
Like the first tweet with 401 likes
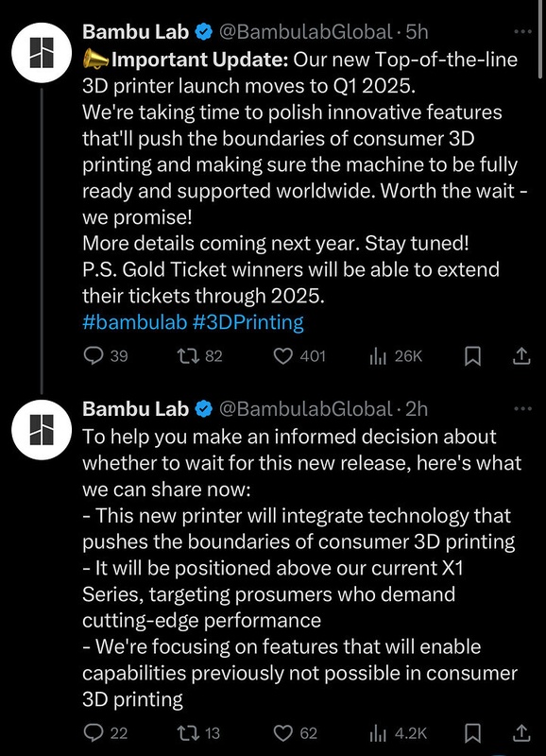pyautogui.click(x=299, y=356)
